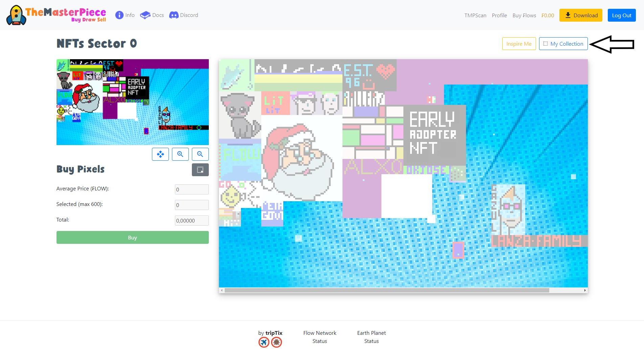Click the green Buy button
644x349 pixels.
click(x=133, y=237)
